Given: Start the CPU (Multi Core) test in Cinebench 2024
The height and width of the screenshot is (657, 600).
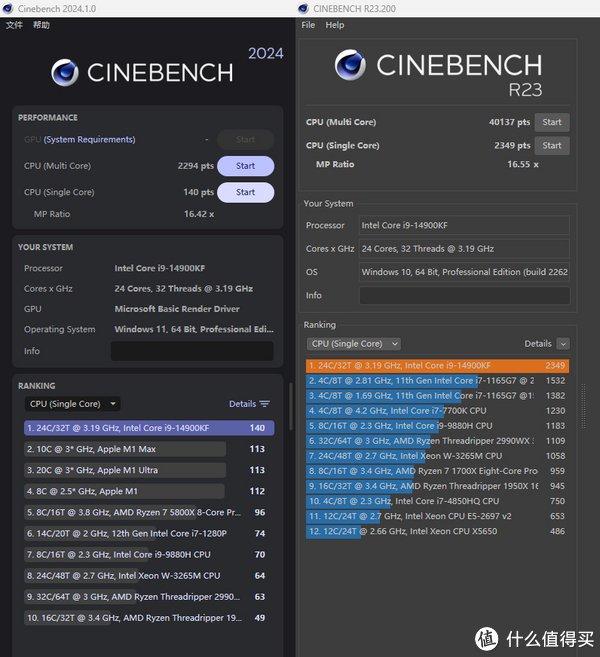Looking at the screenshot, I should tap(246, 166).
